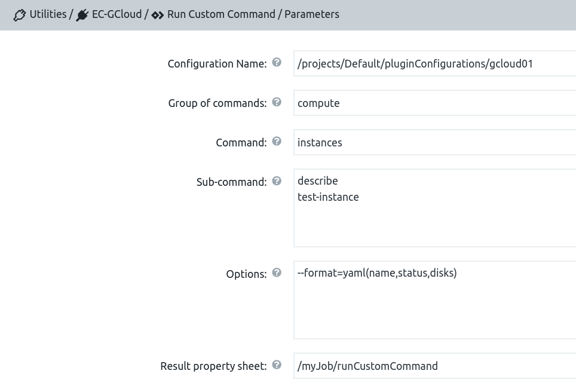Image resolution: width=576 pixels, height=392 pixels.
Task: Click the test-instance text in Sub-command
Action: 328,197
